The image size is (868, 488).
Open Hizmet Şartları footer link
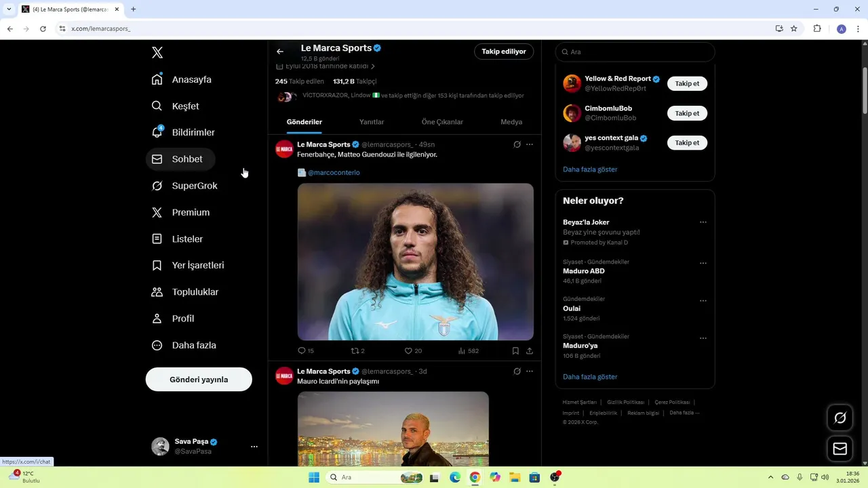click(x=579, y=403)
